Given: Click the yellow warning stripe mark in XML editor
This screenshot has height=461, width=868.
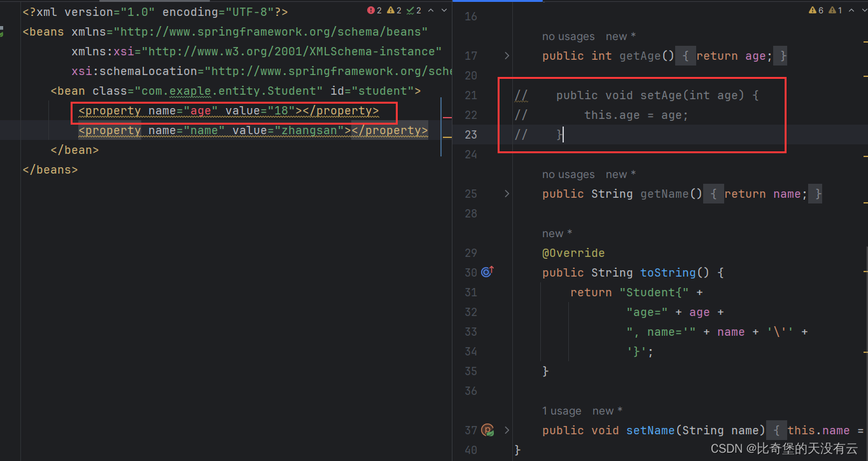Looking at the screenshot, I should (x=447, y=136).
